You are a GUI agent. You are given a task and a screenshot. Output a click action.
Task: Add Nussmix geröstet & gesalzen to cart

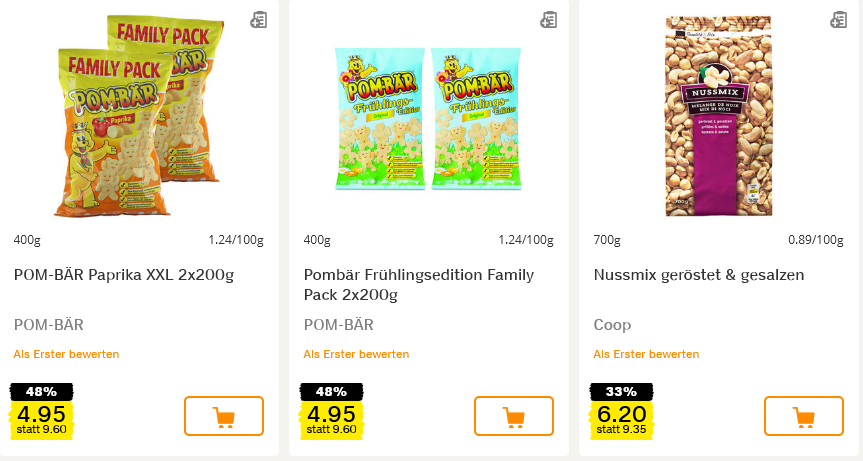804,416
